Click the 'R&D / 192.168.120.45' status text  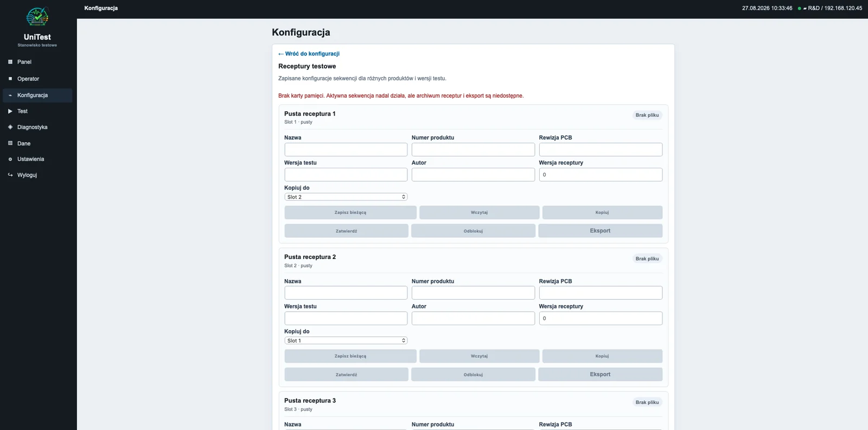(x=835, y=8)
